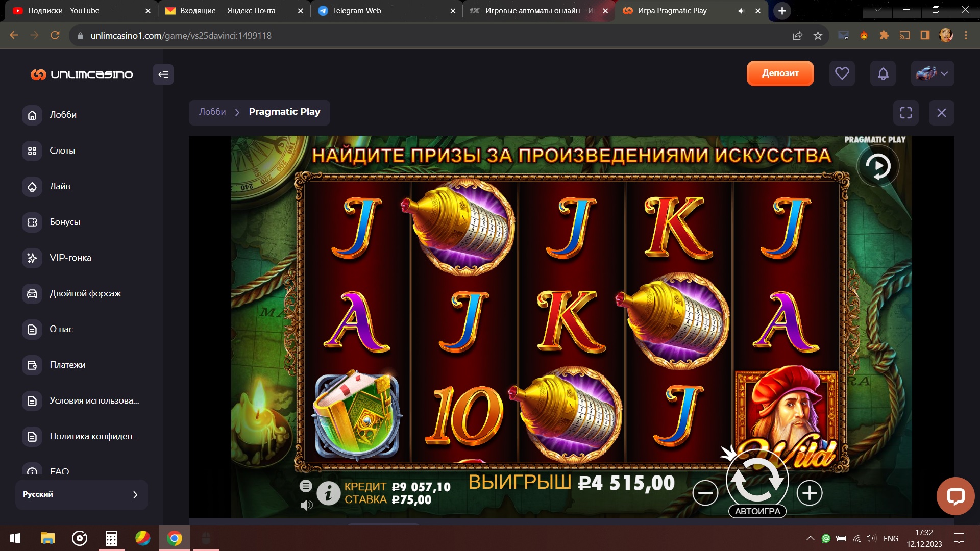This screenshot has width=980, height=551.
Task: Click the replay icon under Pragmatic Play
Action: point(878,166)
